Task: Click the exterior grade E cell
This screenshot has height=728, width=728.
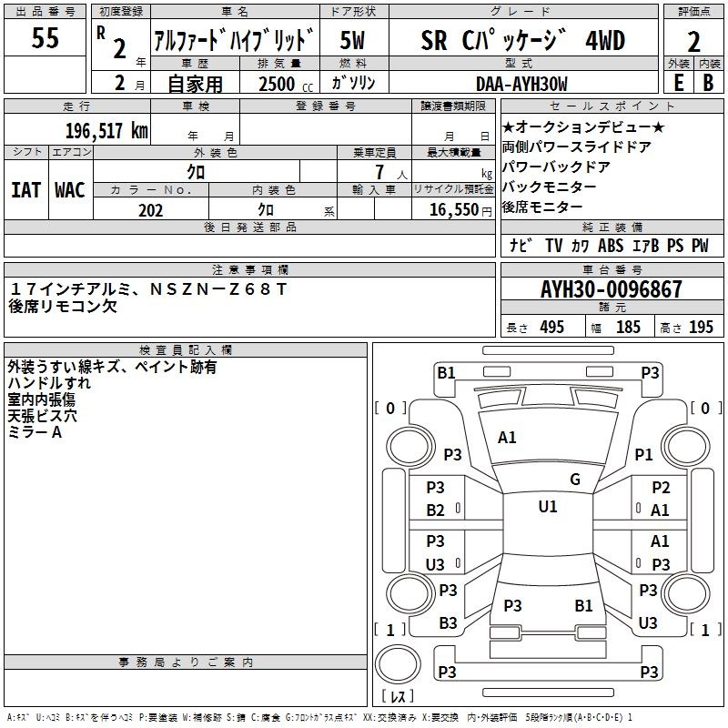Action: click(677, 83)
